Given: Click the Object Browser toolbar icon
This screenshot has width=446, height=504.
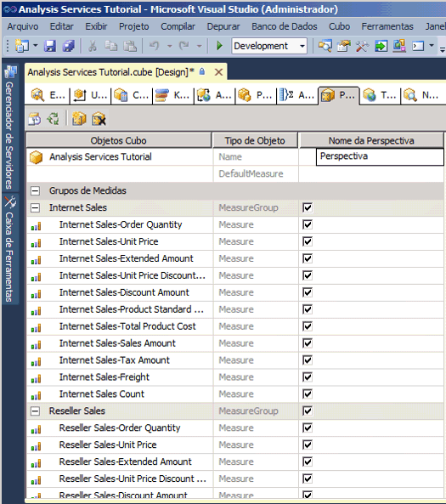Looking at the screenshot, I should coord(399,46).
